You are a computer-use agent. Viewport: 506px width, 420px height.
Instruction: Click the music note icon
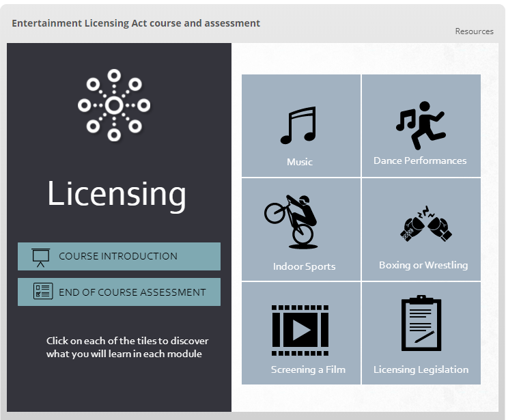click(x=298, y=125)
